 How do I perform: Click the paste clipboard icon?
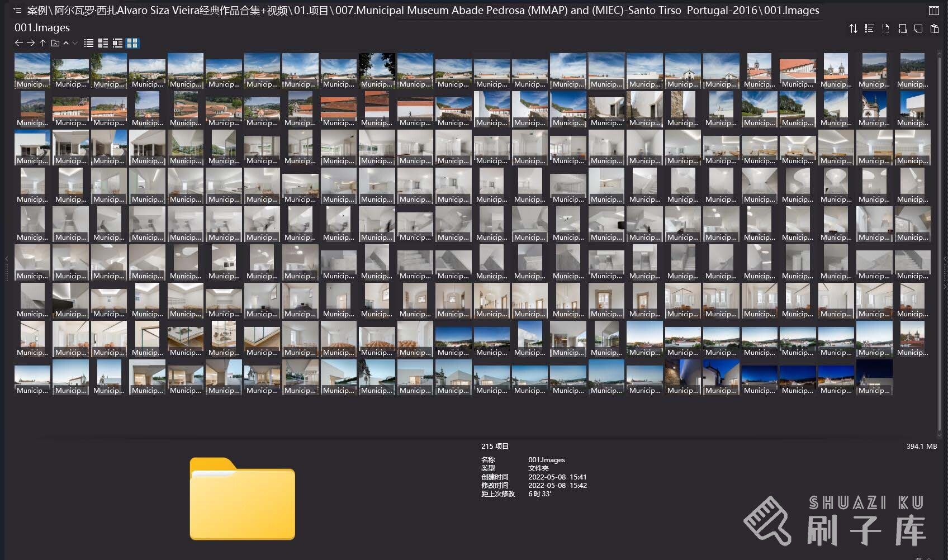tap(934, 29)
